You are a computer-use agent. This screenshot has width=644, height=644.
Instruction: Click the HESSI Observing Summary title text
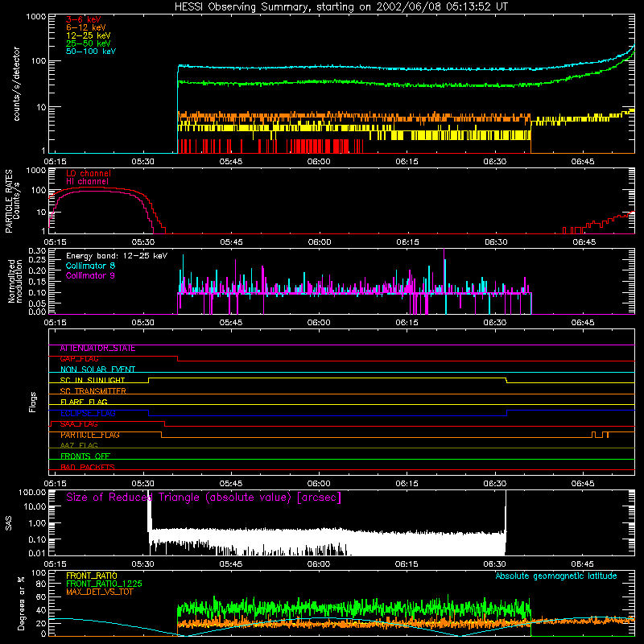(x=341, y=7)
